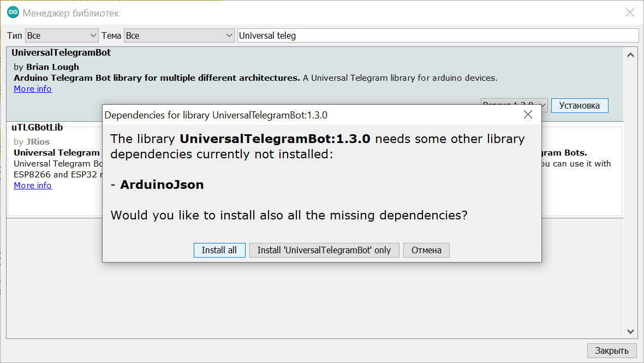Viewport: 644px width, 363px height.
Task: Open More info link for uTLGBotLib
Action: point(33,185)
